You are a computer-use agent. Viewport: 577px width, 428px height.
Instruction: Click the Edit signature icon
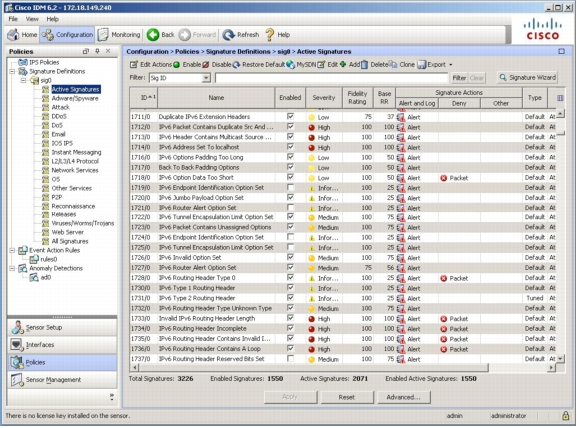click(321, 65)
